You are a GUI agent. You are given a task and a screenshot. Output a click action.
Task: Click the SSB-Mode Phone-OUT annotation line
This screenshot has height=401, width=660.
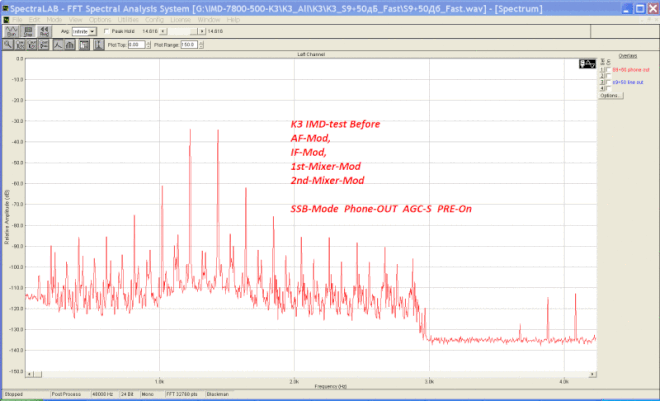[381, 209]
